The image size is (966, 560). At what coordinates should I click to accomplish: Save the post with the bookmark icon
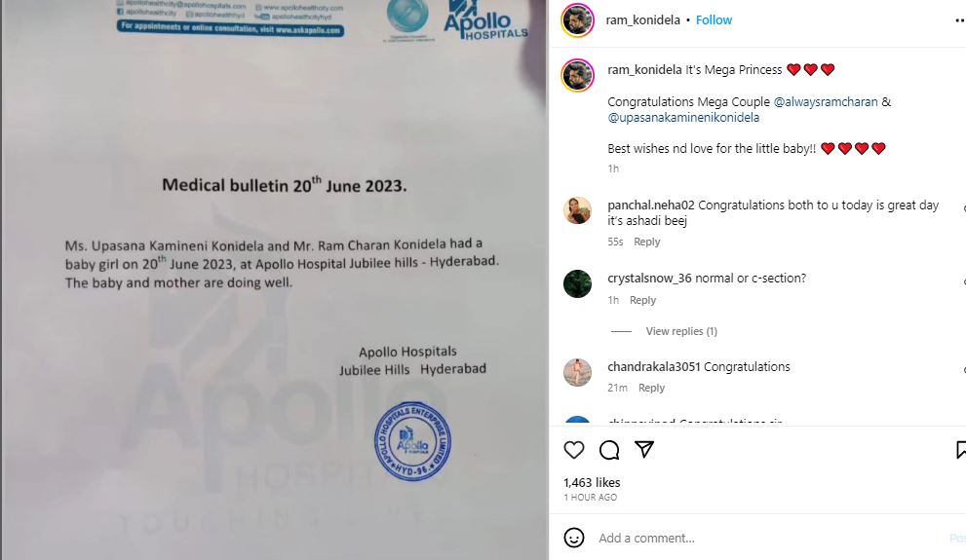click(x=960, y=450)
